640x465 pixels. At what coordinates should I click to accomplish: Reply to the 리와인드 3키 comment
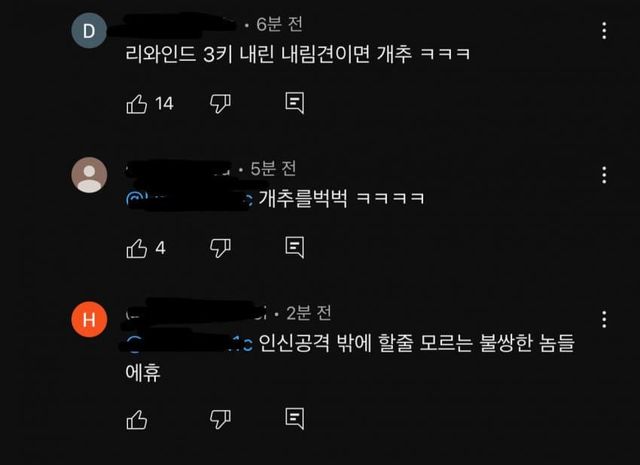[295, 103]
